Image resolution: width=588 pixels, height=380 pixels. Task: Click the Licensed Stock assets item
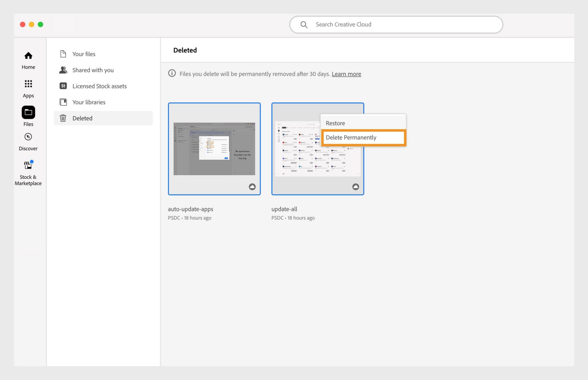coord(100,86)
